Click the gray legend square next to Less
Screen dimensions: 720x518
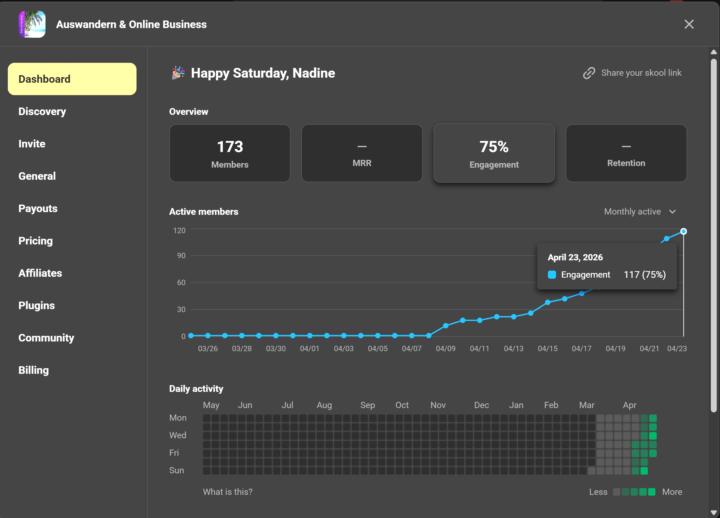tap(617, 492)
